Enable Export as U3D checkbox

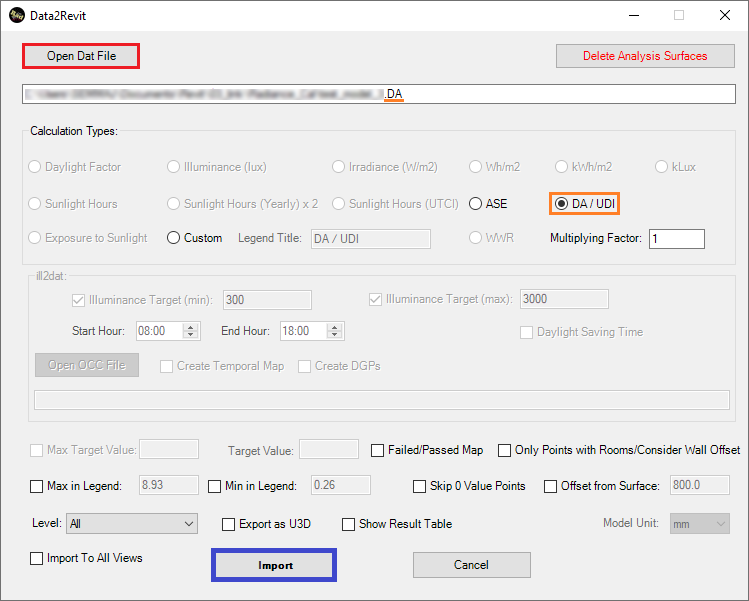tap(228, 525)
